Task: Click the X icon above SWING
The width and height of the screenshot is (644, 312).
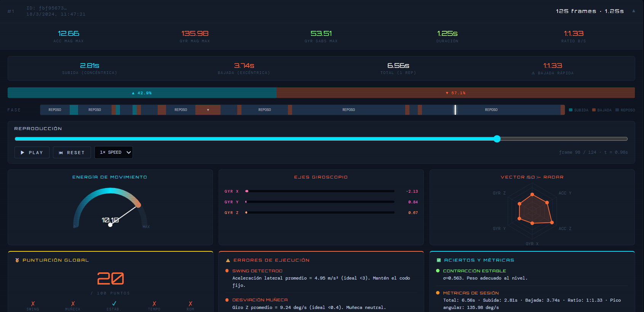Action: 33,304
